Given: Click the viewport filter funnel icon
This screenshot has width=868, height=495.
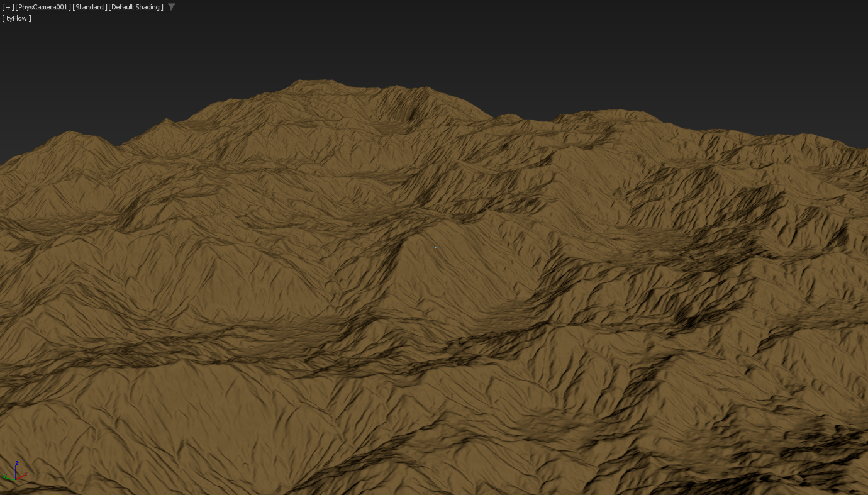Looking at the screenshot, I should (172, 7).
